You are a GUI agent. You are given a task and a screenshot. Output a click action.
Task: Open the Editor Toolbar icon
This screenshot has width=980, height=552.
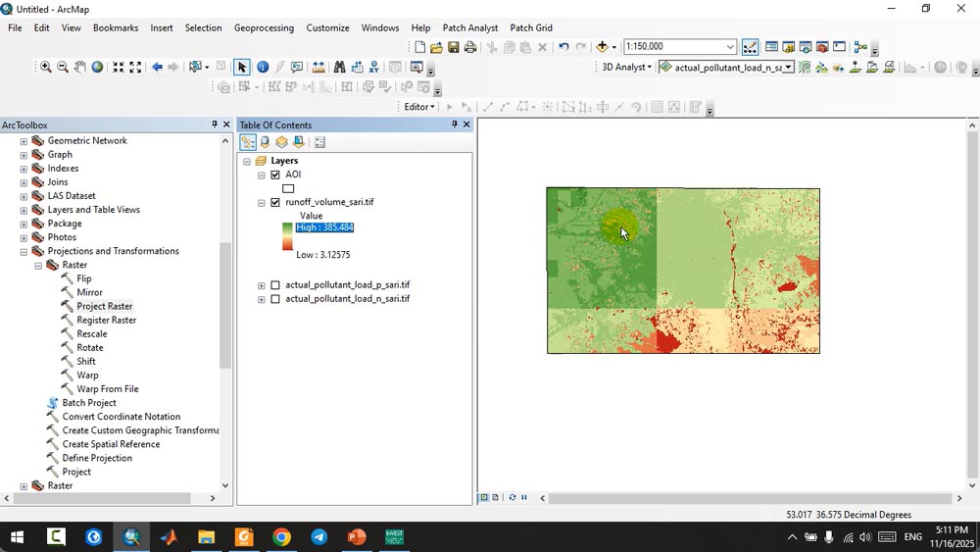[x=750, y=47]
